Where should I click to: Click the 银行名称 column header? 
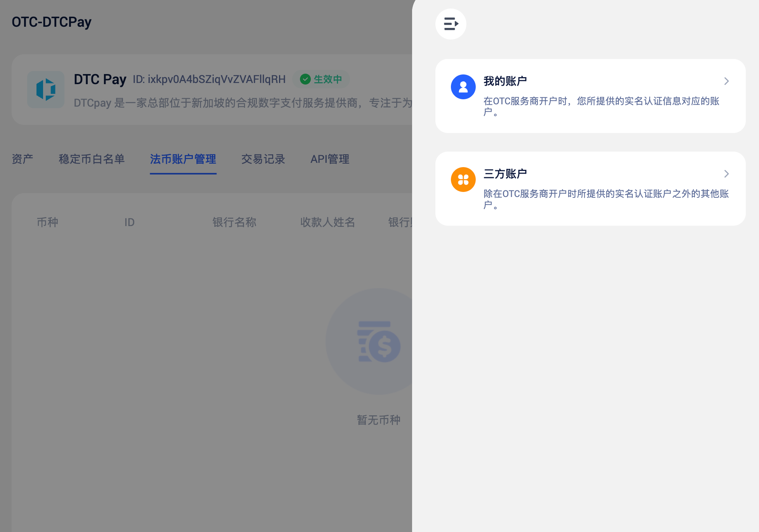click(234, 222)
